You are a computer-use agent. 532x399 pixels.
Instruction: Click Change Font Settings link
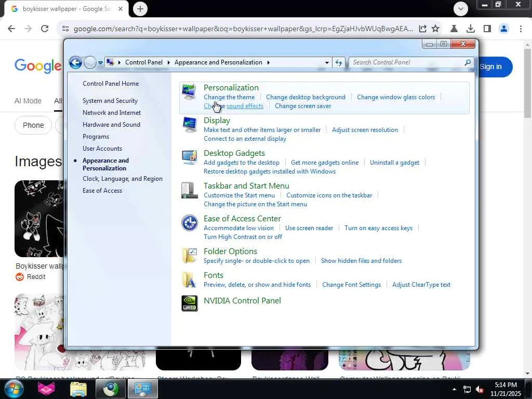point(351,285)
